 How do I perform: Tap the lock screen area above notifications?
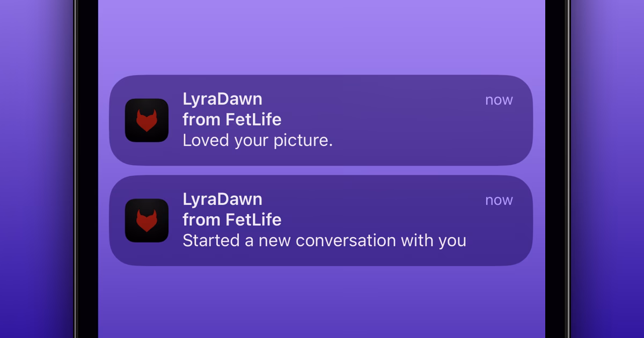(322, 38)
